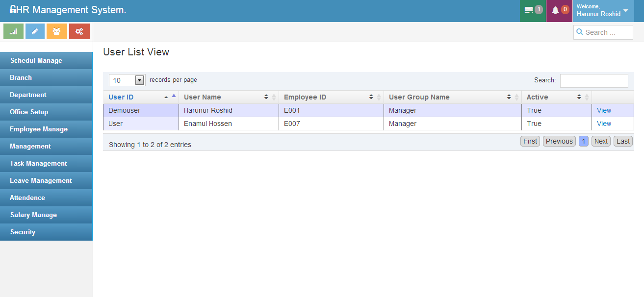Click the Next pagination button
The height and width of the screenshot is (297, 644).
coord(601,141)
